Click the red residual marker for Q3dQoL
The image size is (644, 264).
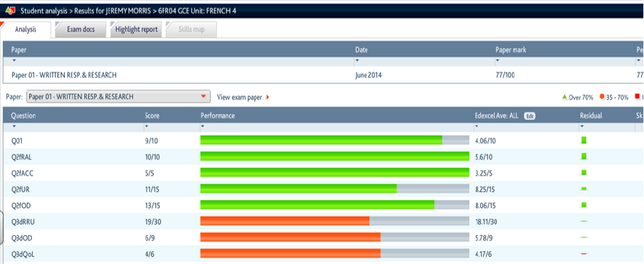pyautogui.click(x=583, y=253)
